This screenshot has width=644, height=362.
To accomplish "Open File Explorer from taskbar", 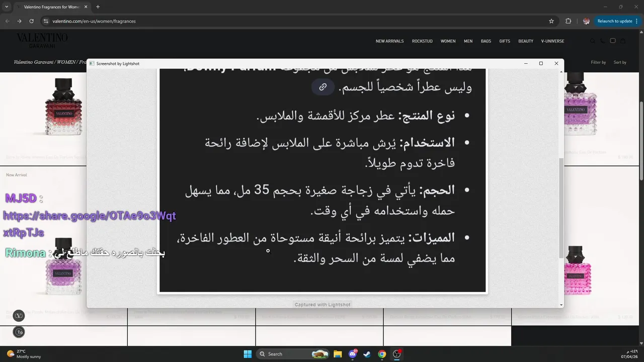I will (x=338, y=354).
